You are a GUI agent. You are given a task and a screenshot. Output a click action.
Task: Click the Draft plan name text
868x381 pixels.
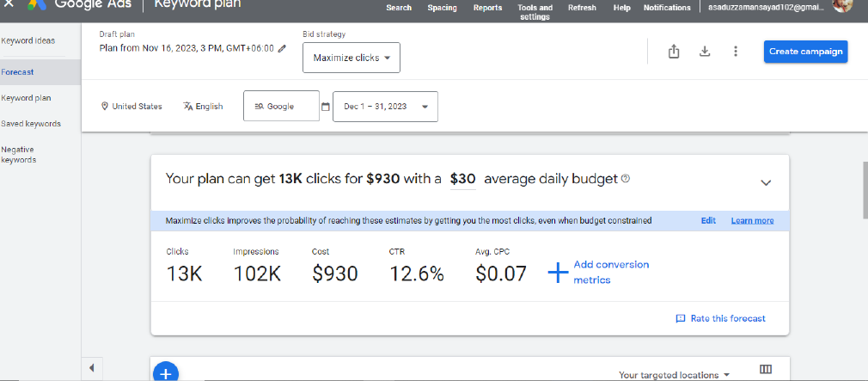(x=186, y=48)
